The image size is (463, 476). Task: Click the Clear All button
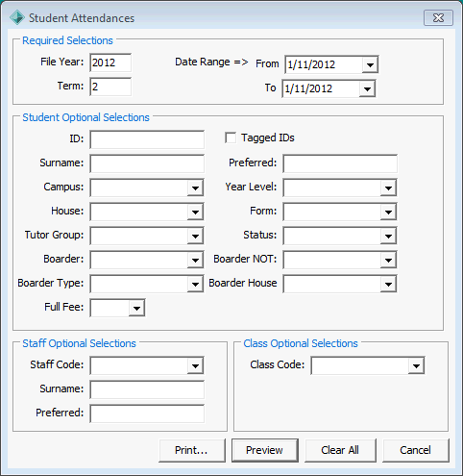(x=340, y=450)
